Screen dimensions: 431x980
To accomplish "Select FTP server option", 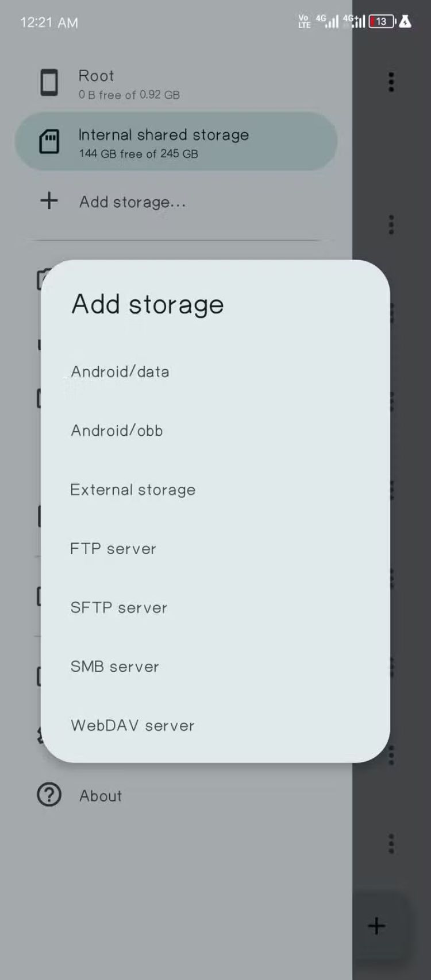I will [x=113, y=549].
